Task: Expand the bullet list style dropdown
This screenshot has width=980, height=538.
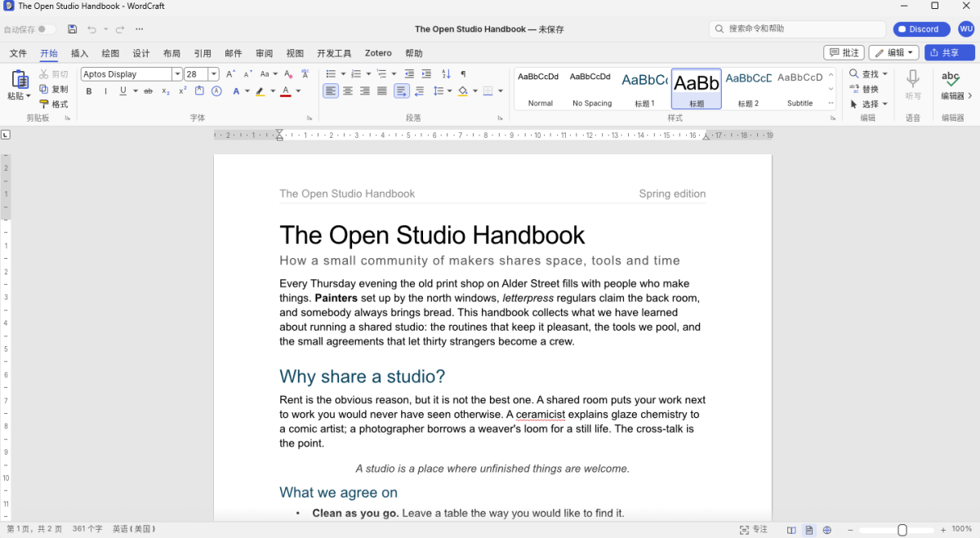Action: [341, 74]
